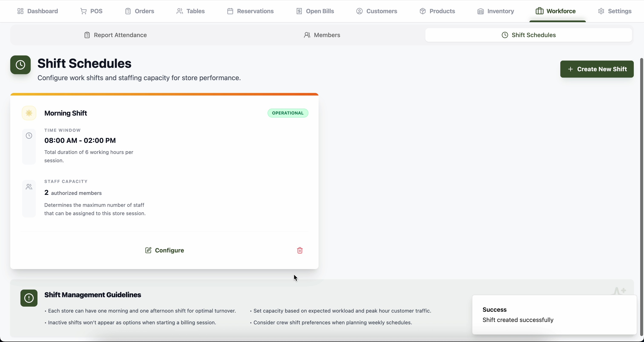
Task: Click the sun icon on Morning Shift card
Action: [29, 113]
